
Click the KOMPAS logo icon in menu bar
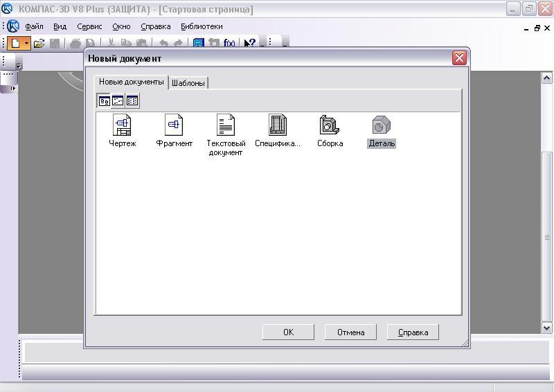coord(13,26)
